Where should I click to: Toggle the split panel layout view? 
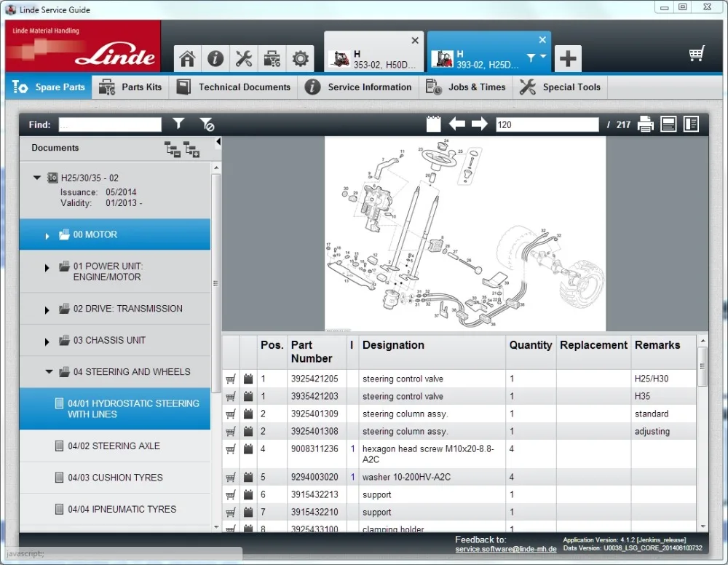click(691, 125)
